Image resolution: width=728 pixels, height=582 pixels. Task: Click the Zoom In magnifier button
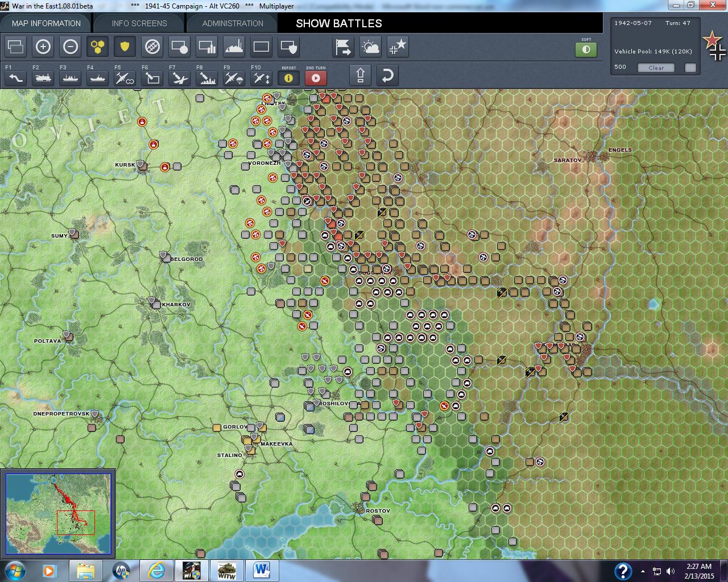coord(43,47)
